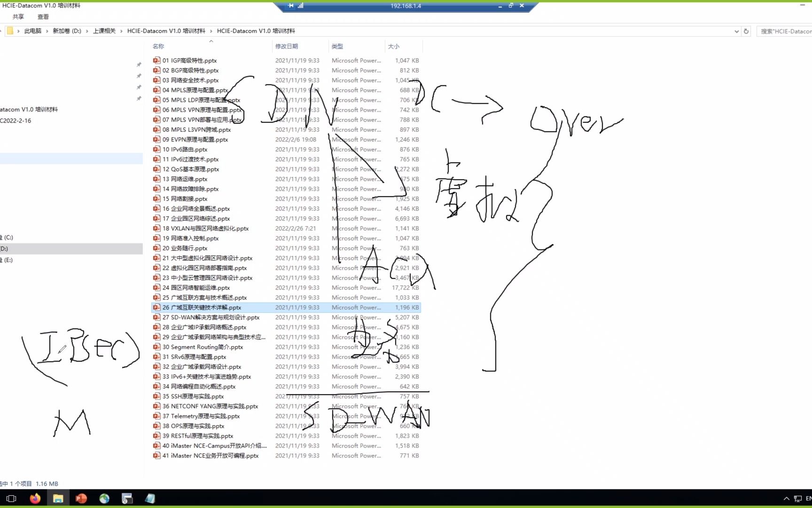The width and height of the screenshot is (812, 508).
Task: Click the EN input language indicator in tray
Action: (x=808, y=499)
